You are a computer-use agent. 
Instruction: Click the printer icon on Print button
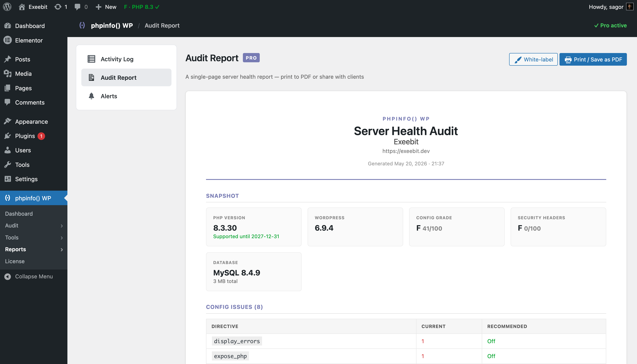[568, 60]
